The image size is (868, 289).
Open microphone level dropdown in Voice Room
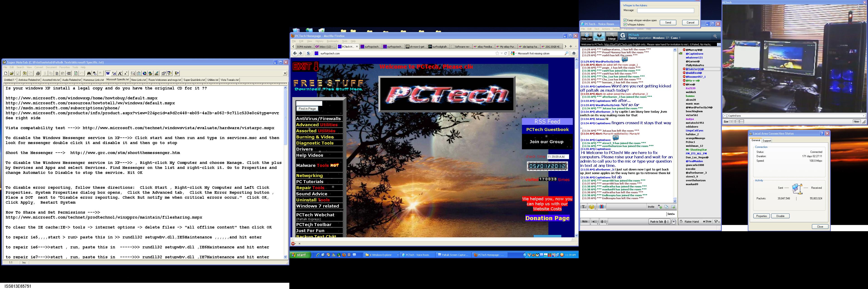click(607, 224)
